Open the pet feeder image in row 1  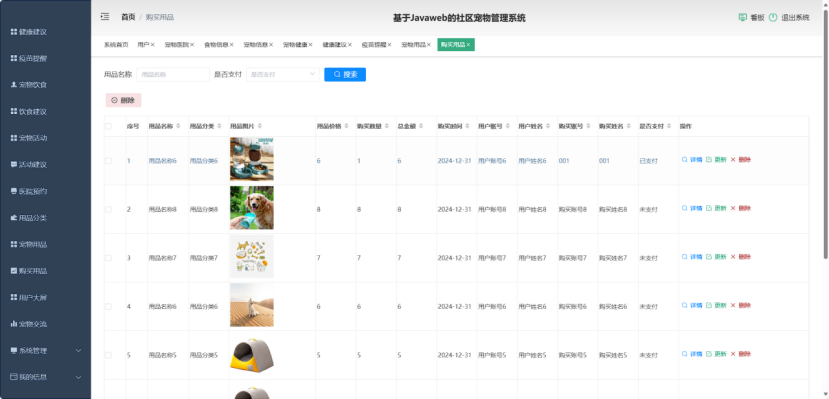click(x=252, y=159)
